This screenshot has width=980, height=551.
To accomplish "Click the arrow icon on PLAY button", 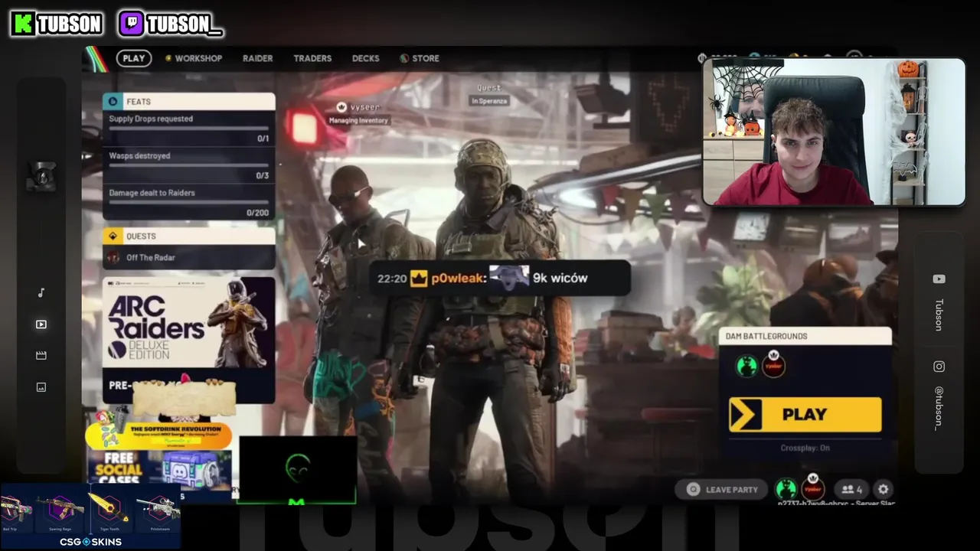I will pyautogui.click(x=746, y=415).
